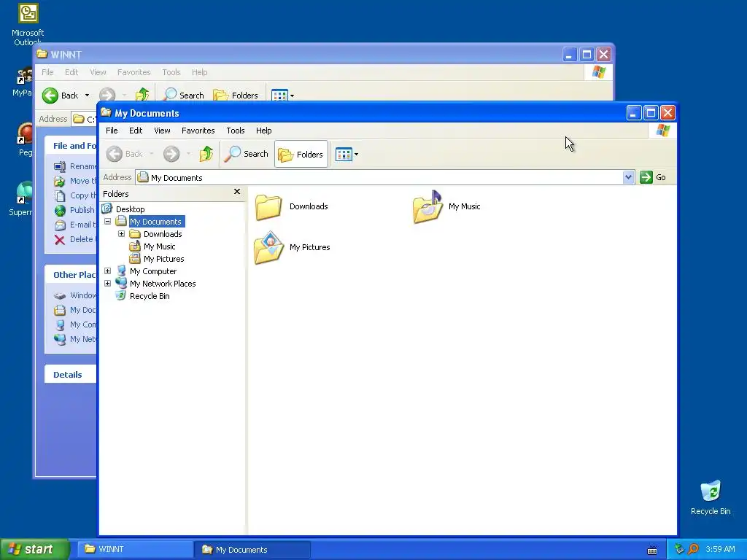This screenshot has width=747, height=560.
Task: Open Views dropdown in WINNT window
Action: (283, 95)
